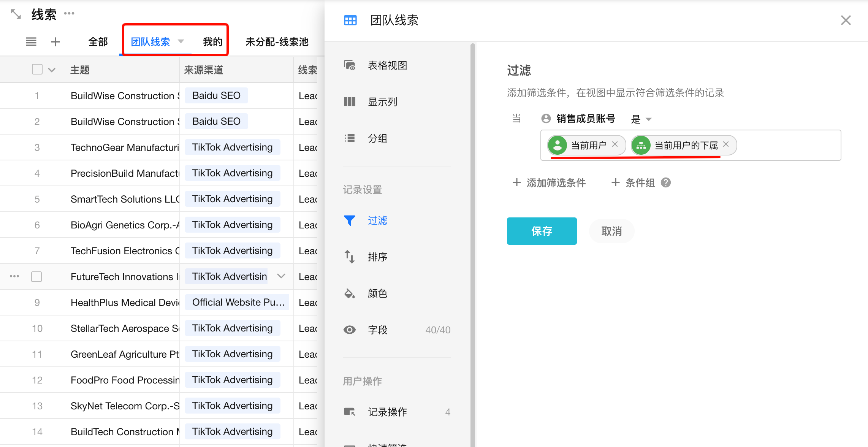Viewport: 868px width, 447px height.
Task: Click the settings sidebar vertical scrollbar
Action: coord(473,245)
